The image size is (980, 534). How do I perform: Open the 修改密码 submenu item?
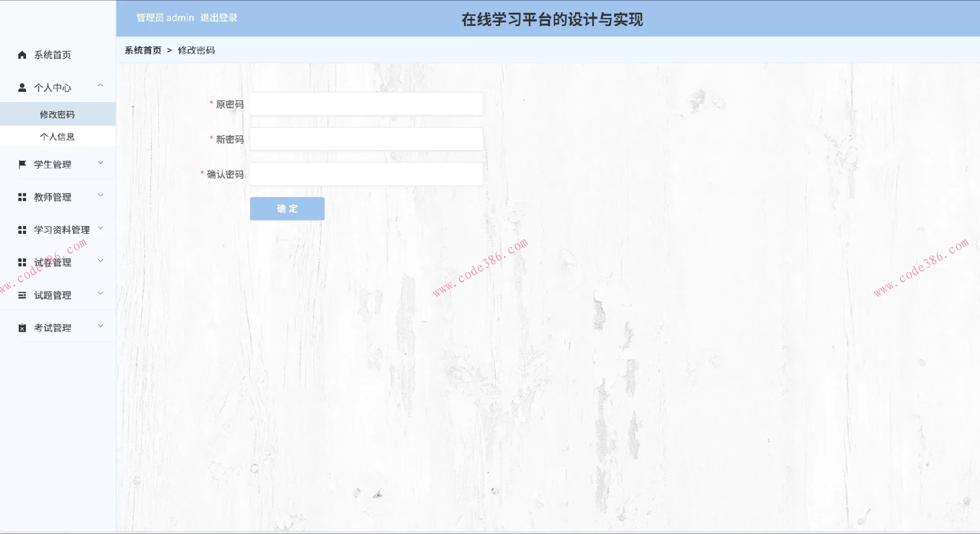click(x=57, y=114)
